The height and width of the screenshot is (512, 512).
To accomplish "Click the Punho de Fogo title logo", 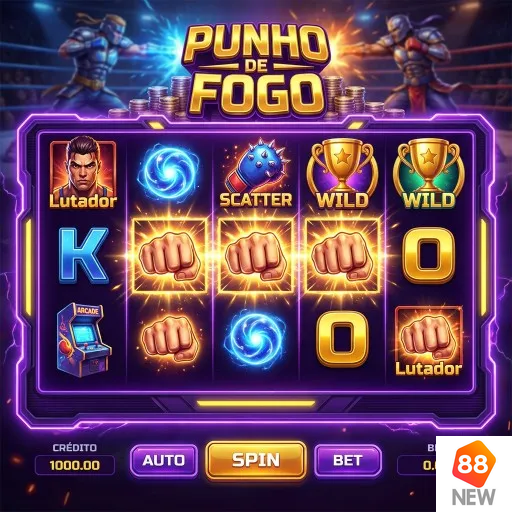I will [256, 70].
